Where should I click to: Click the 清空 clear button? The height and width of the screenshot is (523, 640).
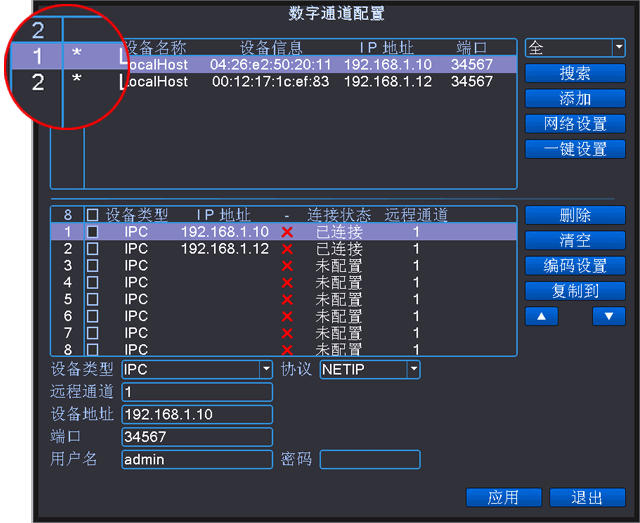pos(575,240)
